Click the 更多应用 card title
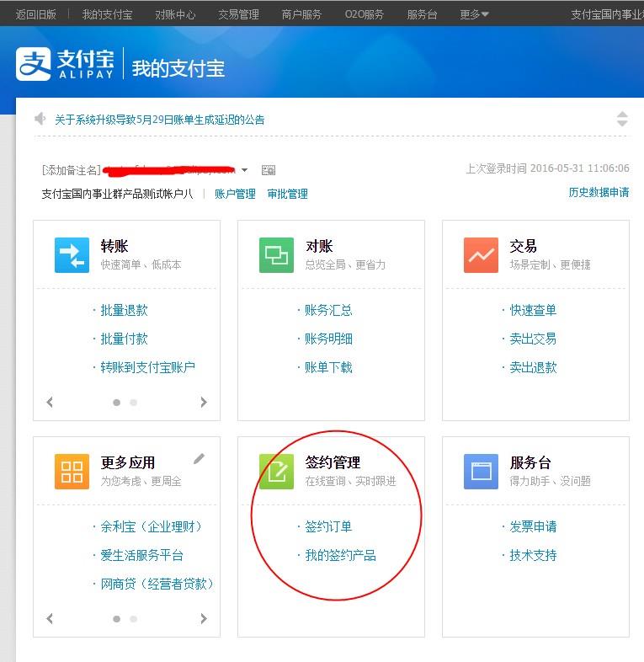This screenshot has width=644, height=662. click(128, 462)
